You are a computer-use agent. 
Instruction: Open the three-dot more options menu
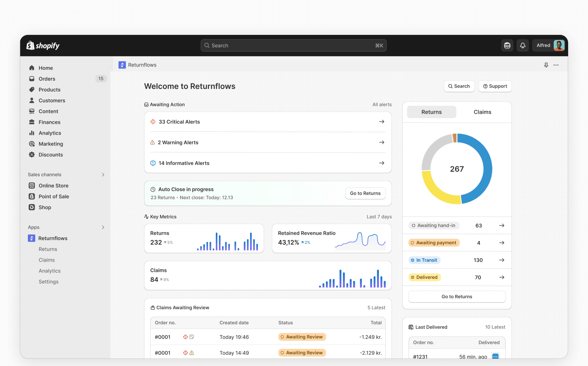pyautogui.click(x=556, y=65)
